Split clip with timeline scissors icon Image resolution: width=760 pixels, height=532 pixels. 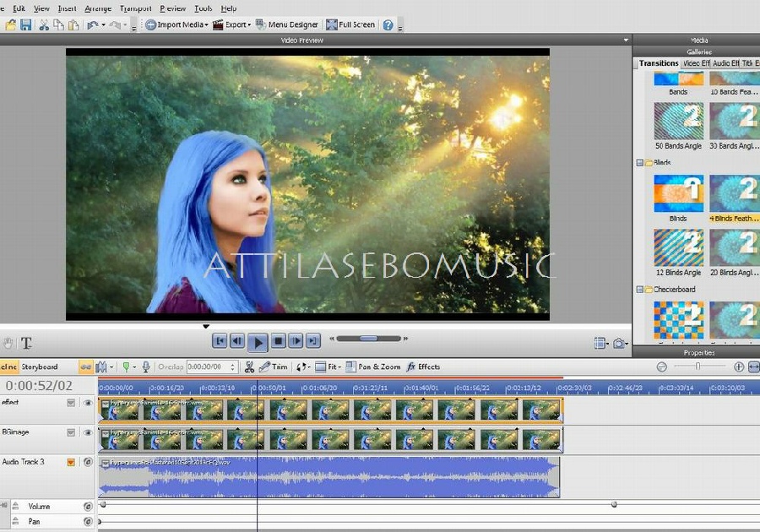[x=249, y=366]
